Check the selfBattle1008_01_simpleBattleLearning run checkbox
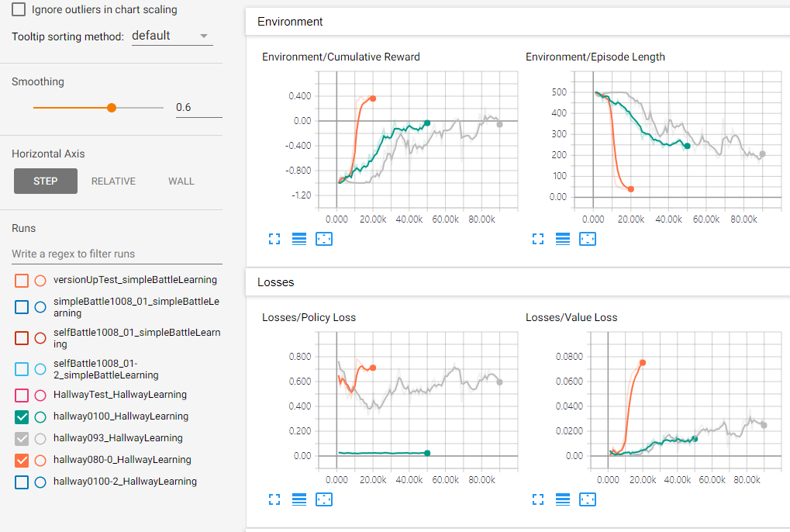Image resolution: width=790 pixels, height=532 pixels. 22,338
